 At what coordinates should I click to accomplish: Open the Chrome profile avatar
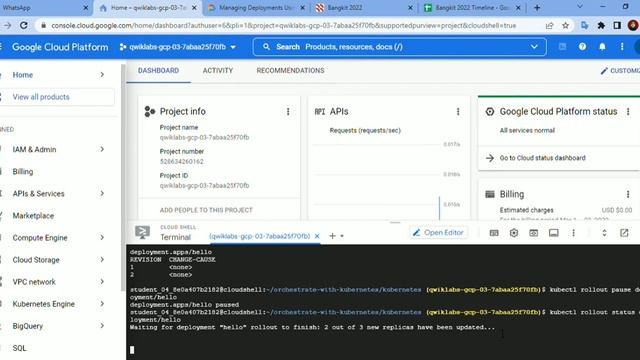pos(633,25)
